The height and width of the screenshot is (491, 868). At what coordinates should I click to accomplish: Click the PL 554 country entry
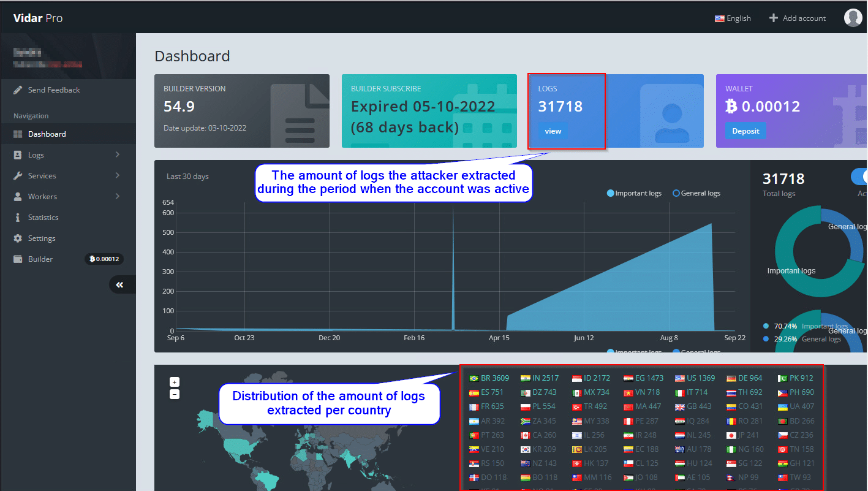[x=538, y=406]
